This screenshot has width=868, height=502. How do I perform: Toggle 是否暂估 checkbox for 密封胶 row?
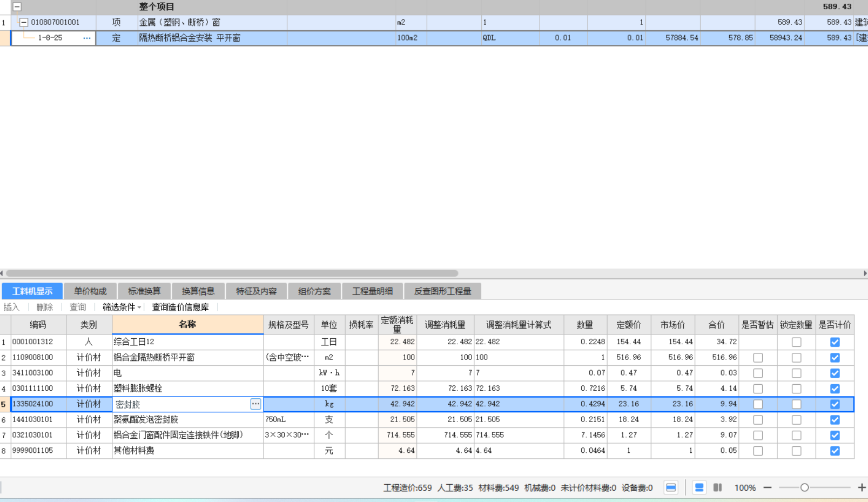coord(758,404)
